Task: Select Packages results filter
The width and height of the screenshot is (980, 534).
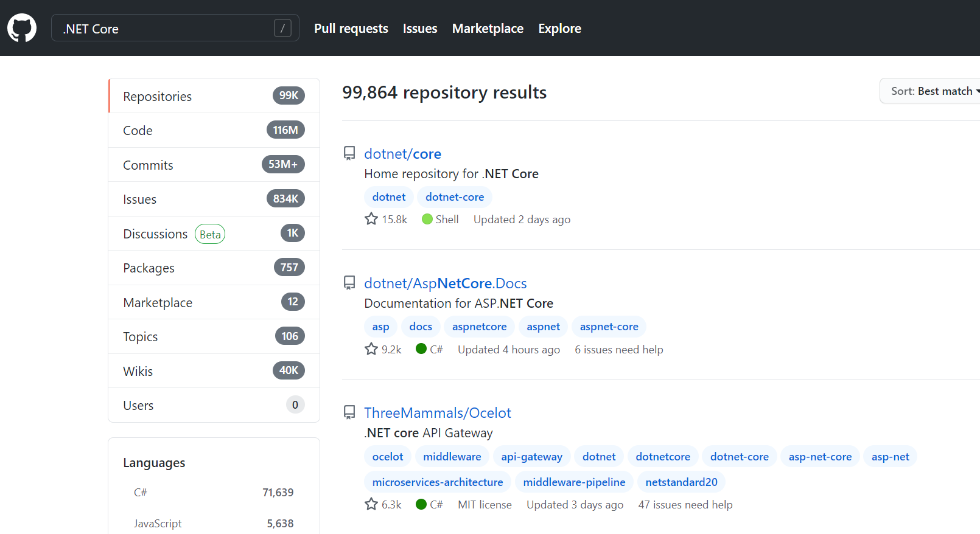Action: [214, 268]
